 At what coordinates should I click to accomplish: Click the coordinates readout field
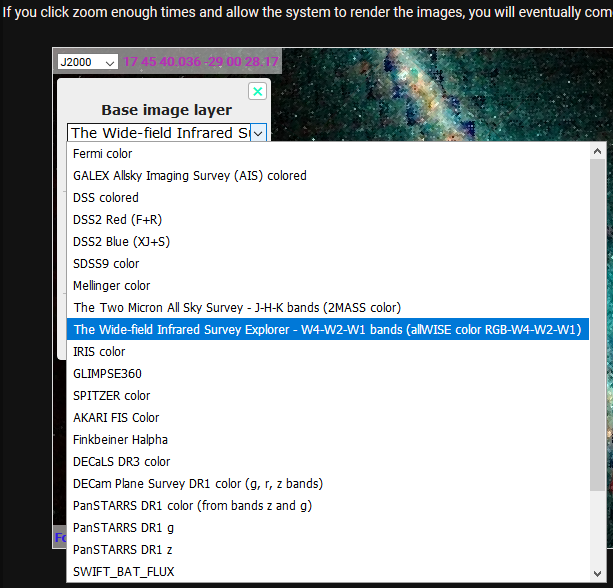pos(200,62)
